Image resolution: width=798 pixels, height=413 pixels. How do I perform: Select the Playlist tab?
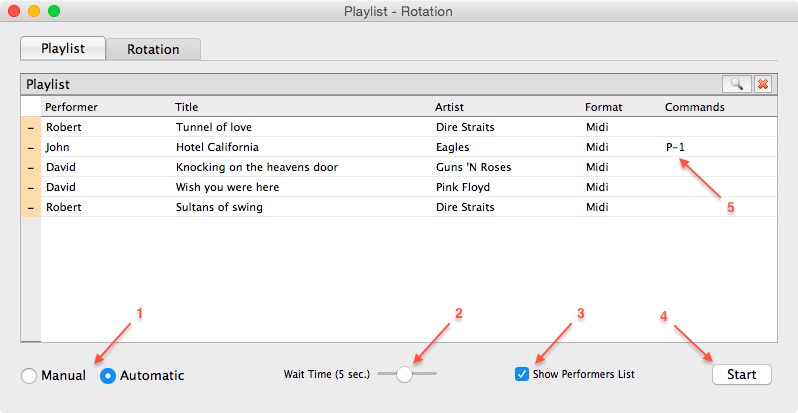coord(63,48)
